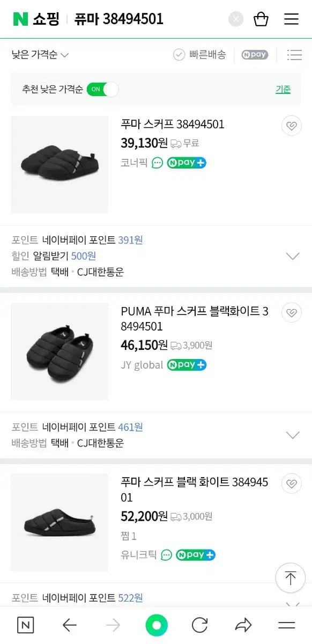Add the 푸마 스커프 first product to wishlist
This screenshot has width=312, height=644.
291,126
